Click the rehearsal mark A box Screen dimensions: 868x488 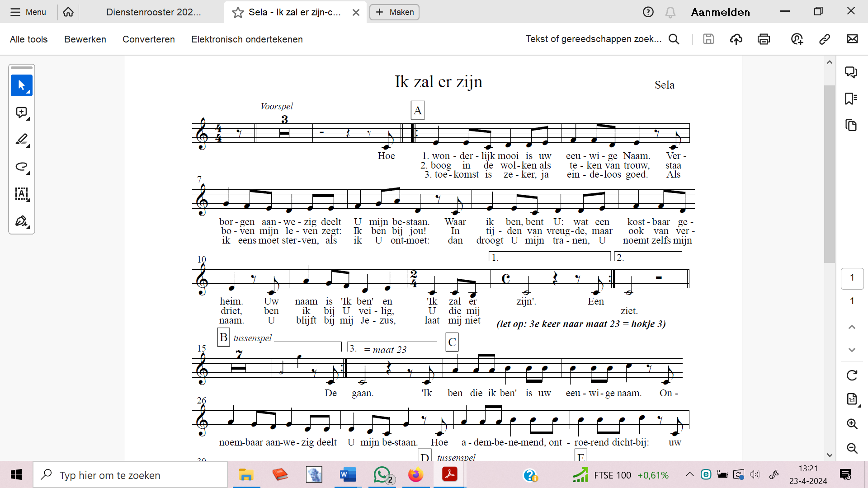[x=418, y=110]
